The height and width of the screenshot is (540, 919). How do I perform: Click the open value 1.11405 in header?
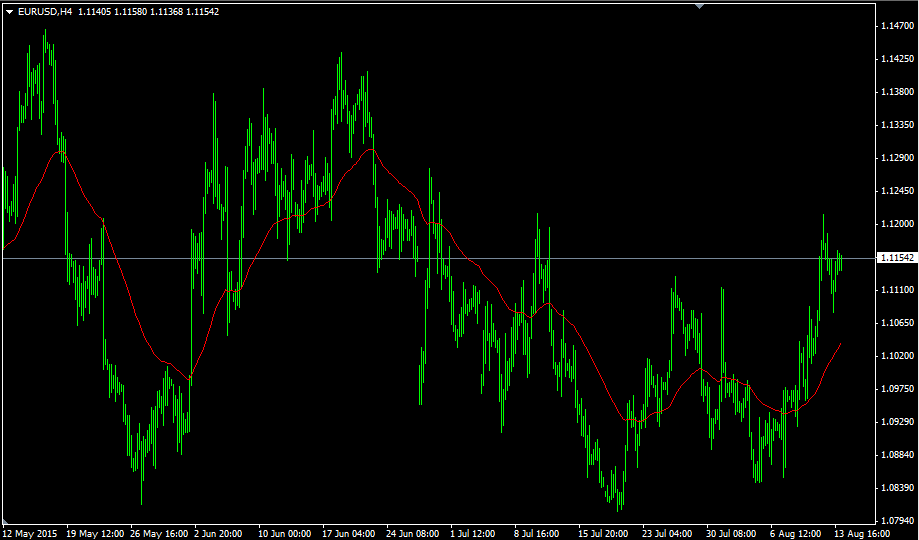94,12
